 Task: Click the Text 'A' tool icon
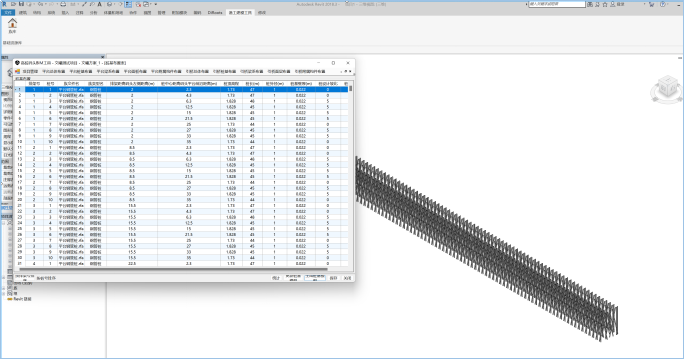click(100, 4)
